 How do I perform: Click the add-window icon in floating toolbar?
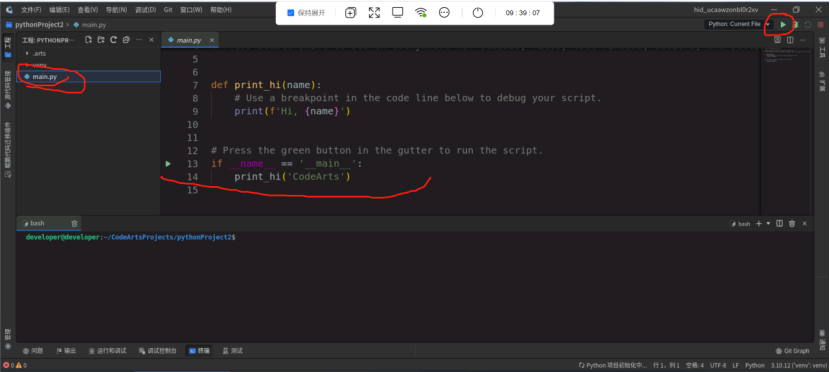[350, 13]
